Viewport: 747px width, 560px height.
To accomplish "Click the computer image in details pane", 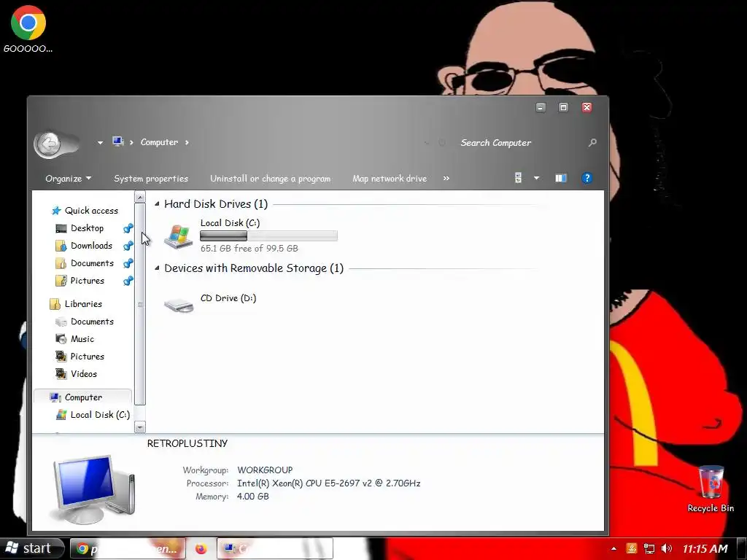I will point(94,489).
